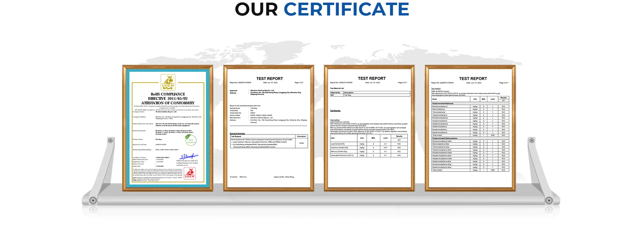Click "ATTESTATION OF CONFORMITY" on the certificate

point(168,103)
